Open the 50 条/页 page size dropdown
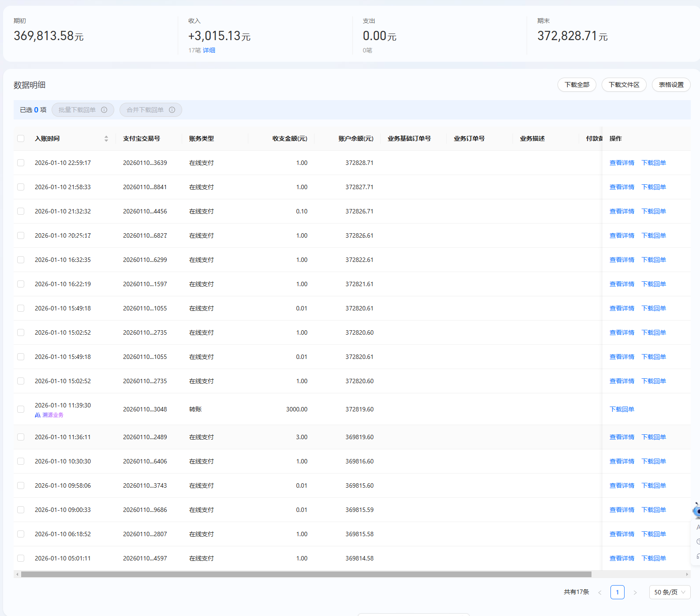The width and height of the screenshot is (700, 616). point(670,592)
